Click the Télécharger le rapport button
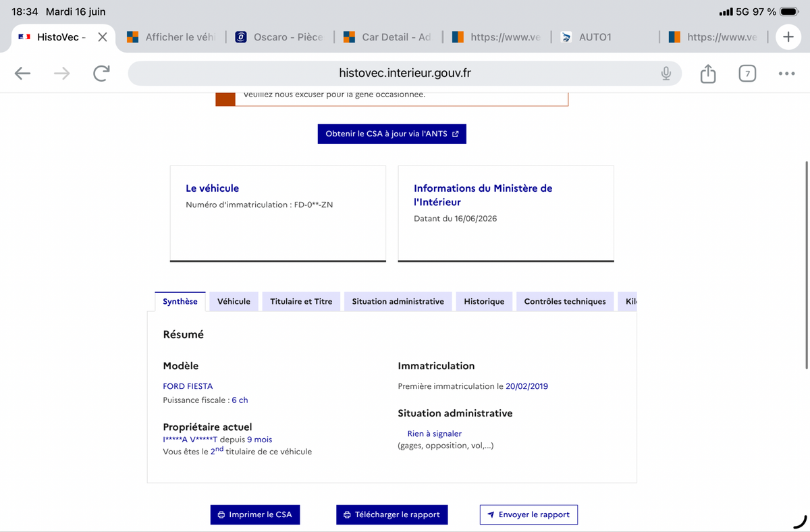Screen dimensions: 810x532 click(x=392, y=514)
